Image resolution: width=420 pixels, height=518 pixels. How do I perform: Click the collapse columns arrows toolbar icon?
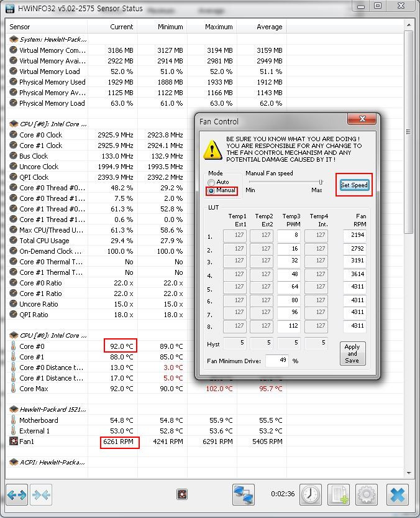tap(41, 494)
